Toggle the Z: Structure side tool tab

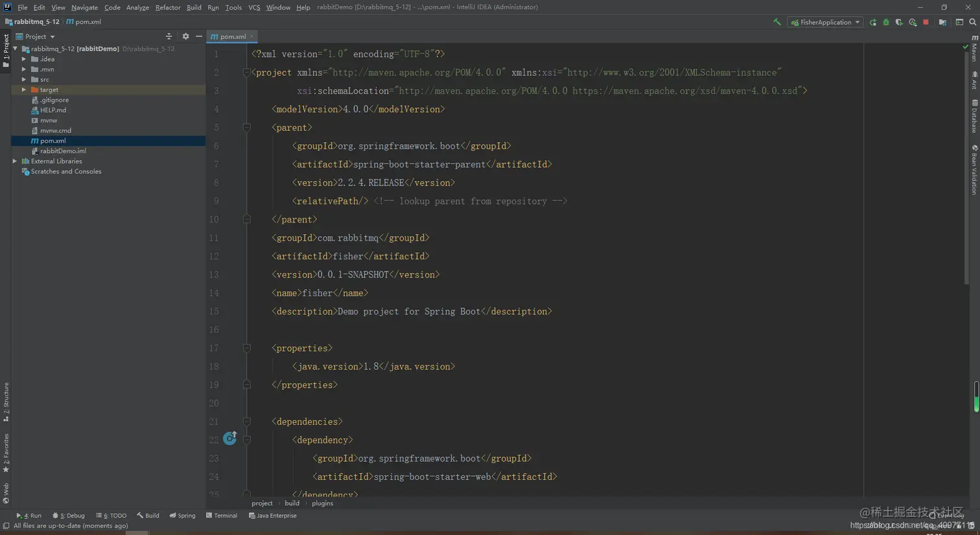click(6, 402)
